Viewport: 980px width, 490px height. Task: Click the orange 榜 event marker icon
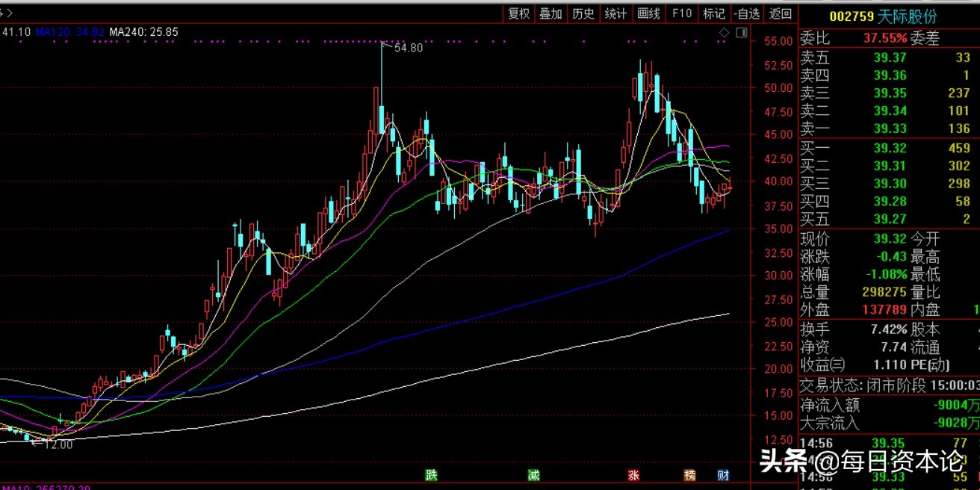[x=689, y=475]
